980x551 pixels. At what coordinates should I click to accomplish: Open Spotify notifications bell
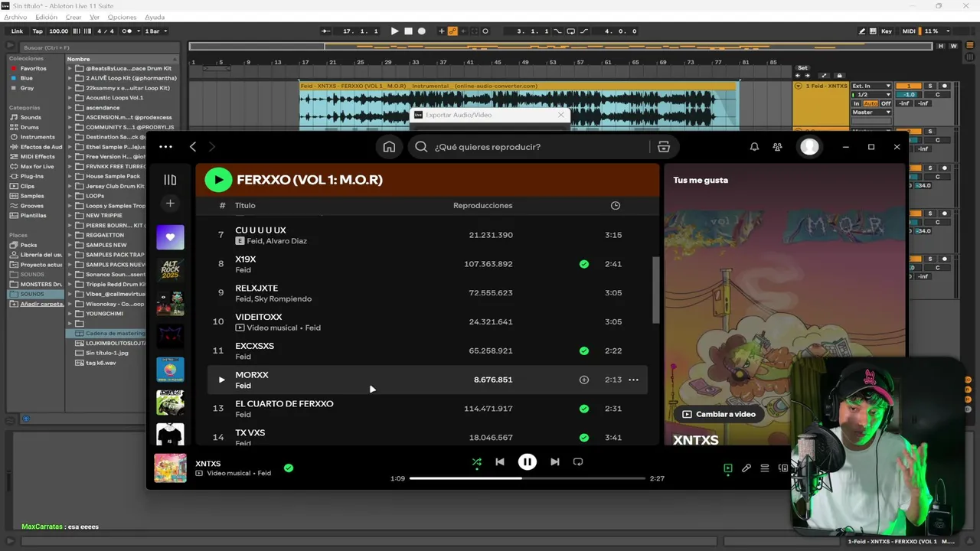pyautogui.click(x=754, y=147)
